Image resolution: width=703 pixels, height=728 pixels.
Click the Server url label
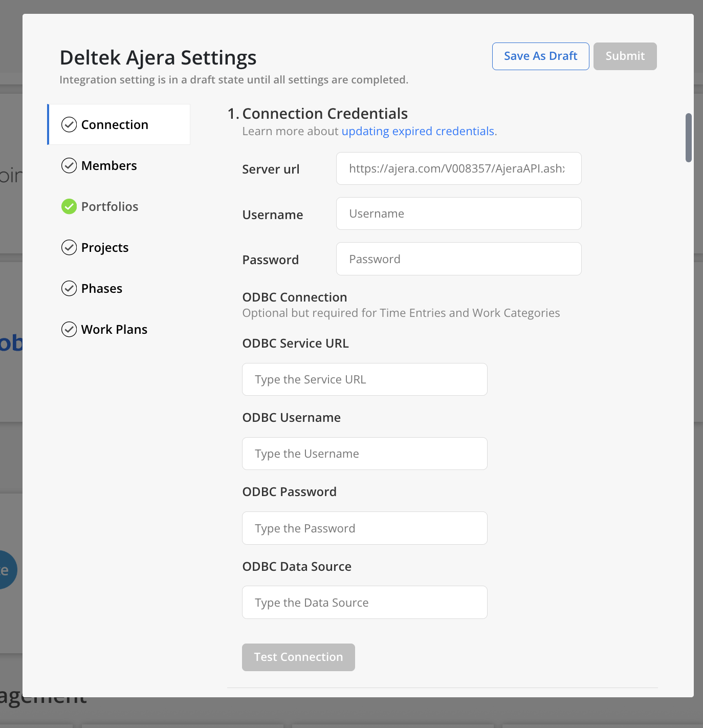tap(271, 169)
